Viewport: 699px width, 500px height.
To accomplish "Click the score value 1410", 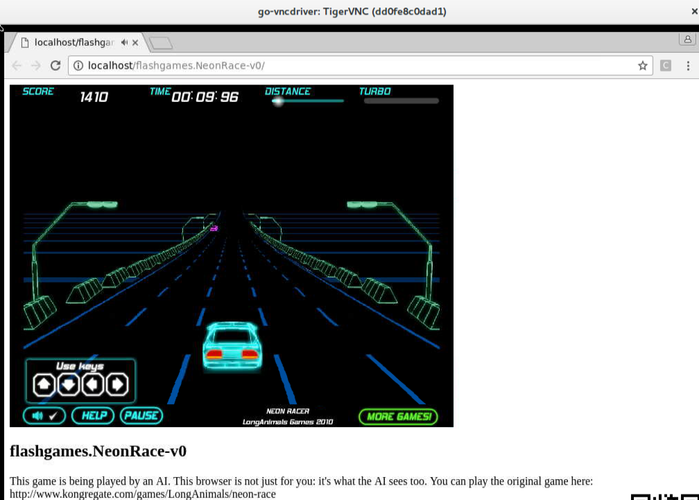I will point(94,97).
